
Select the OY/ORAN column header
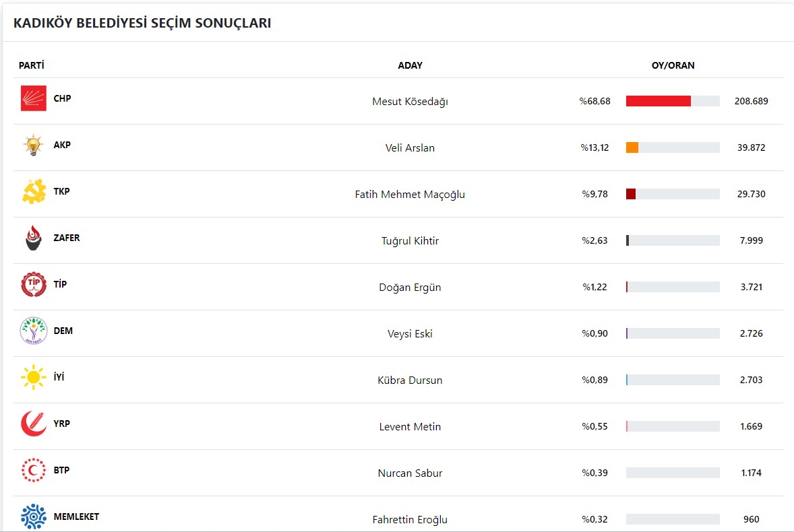pos(673,65)
